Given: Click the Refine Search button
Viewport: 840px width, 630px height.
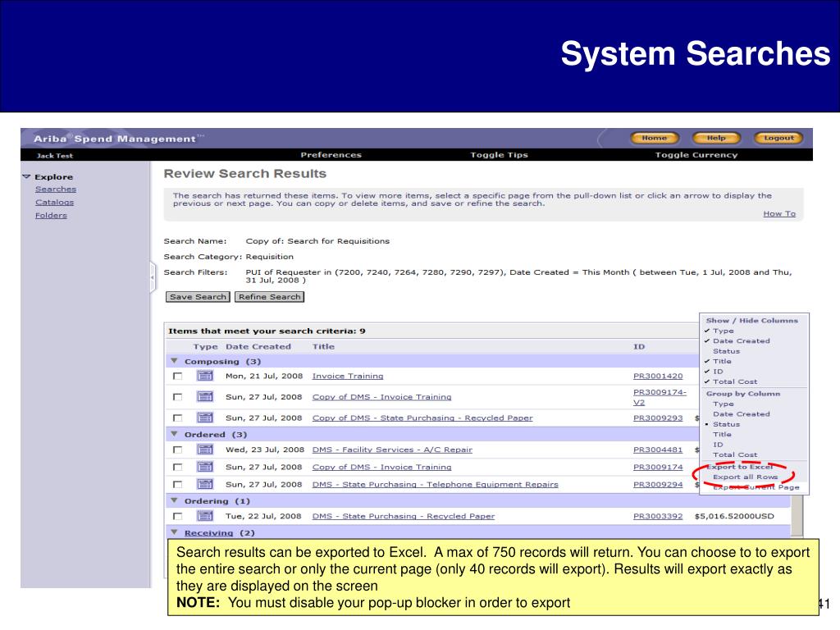Looking at the screenshot, I should point(269,297).
